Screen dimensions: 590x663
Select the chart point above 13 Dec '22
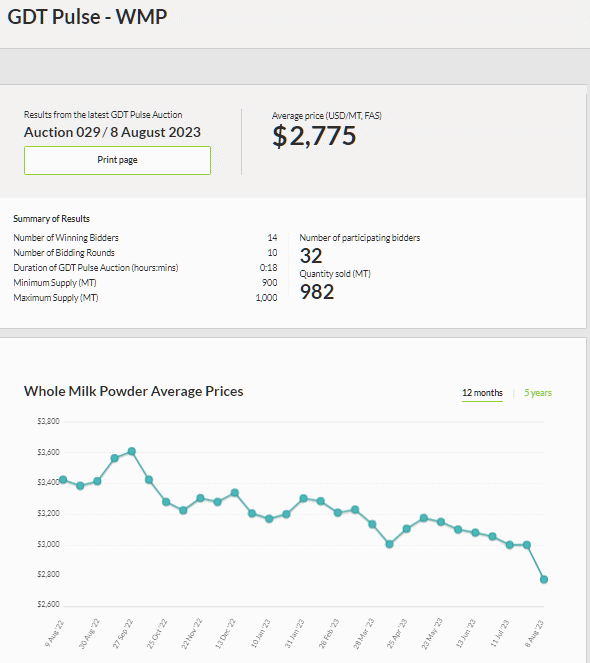(x=235, y=493)
